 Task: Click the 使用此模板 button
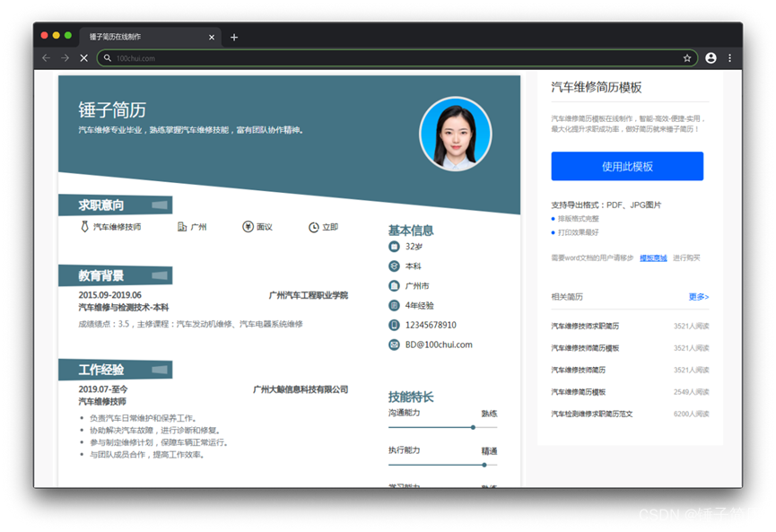pos(627,166)
